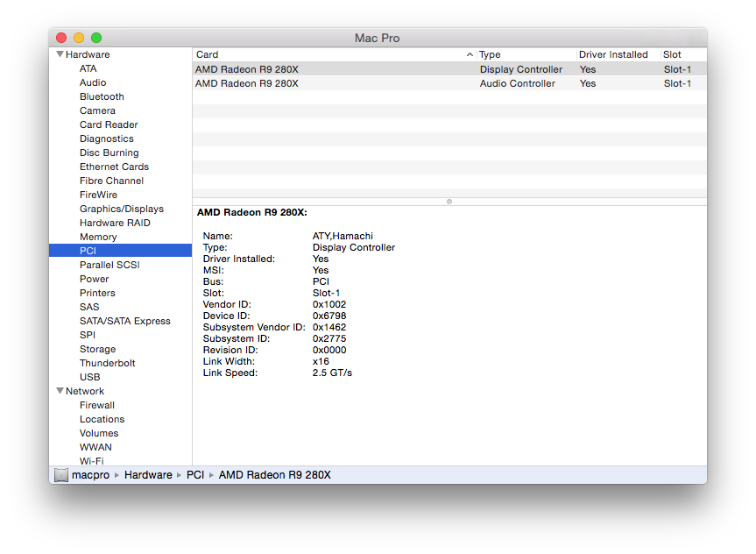Select the Radeon Display Controller row
The width and height of the screenshot is (756, 554).
[x=450, y=69]
